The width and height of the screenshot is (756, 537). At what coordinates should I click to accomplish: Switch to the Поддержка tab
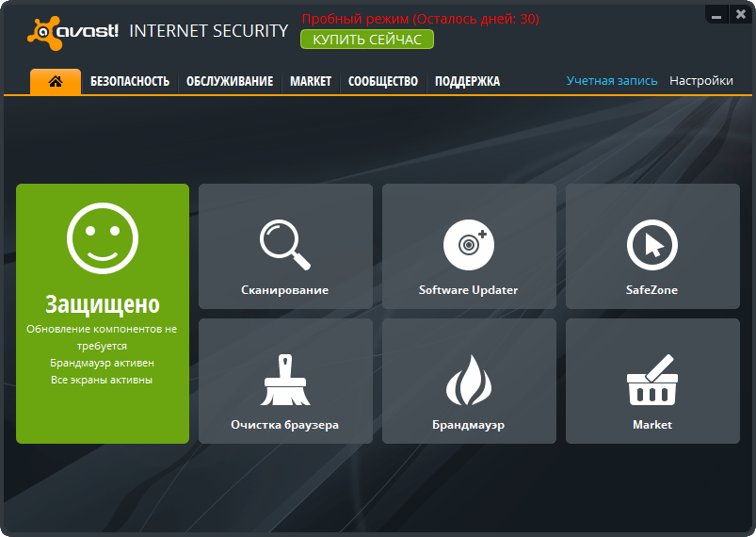click(467, 82)
